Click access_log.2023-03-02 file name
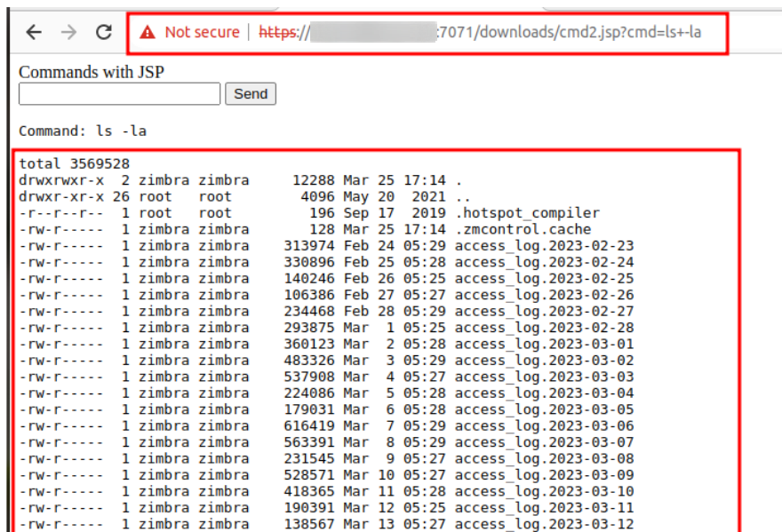 (x=544, y=361)
